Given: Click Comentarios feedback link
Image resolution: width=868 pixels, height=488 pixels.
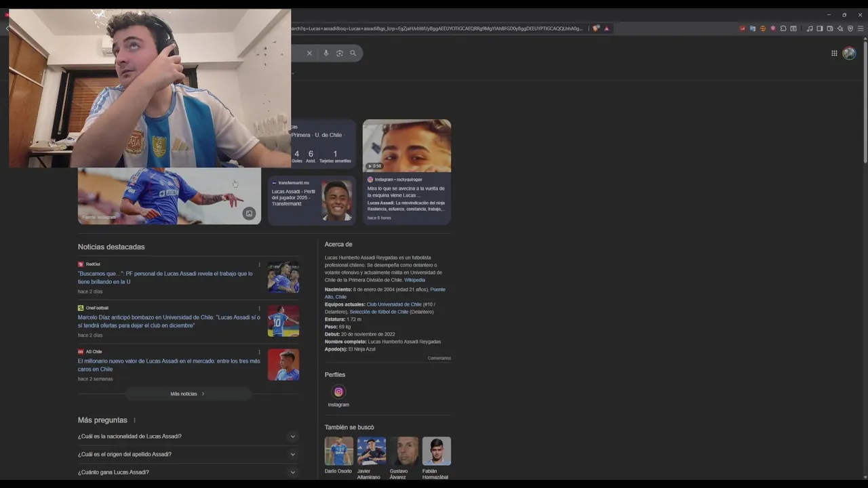Looking at the screenshot, I should pyautogui.click(x=439, y=358).
